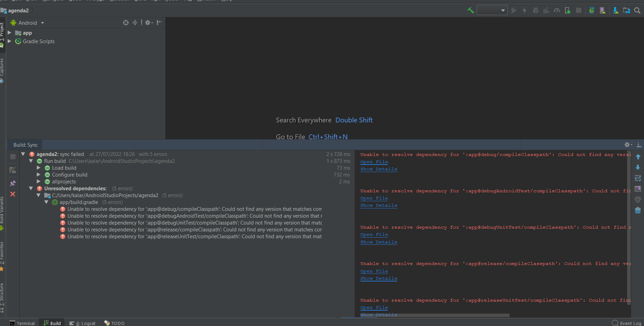
Task: Open the run configuration dropdown
Action: [492, 10]
